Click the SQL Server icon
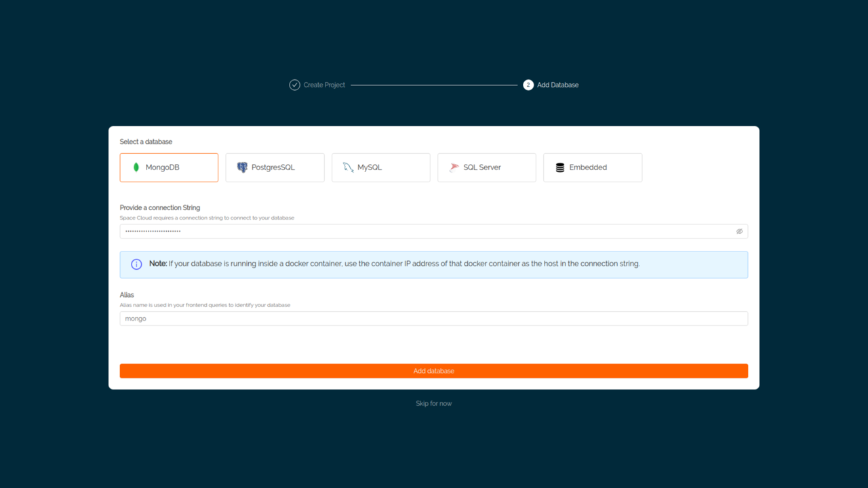 click(453, 167)
